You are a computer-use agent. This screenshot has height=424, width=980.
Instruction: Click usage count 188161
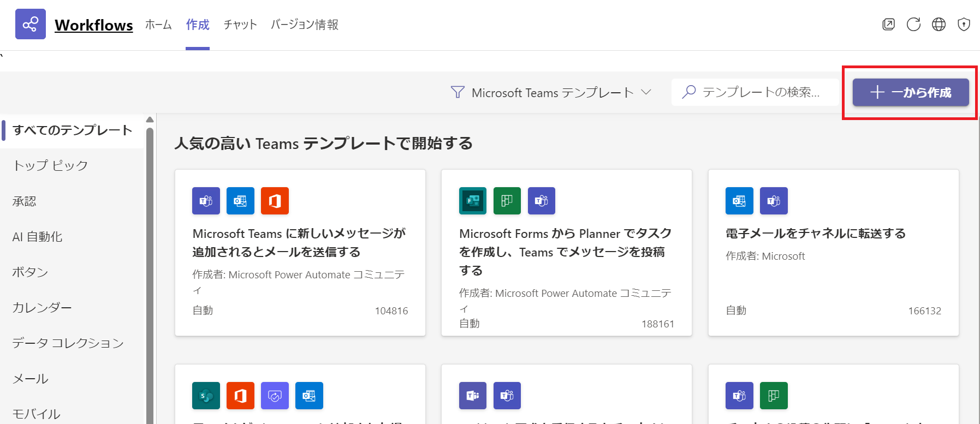pos(658,324)
